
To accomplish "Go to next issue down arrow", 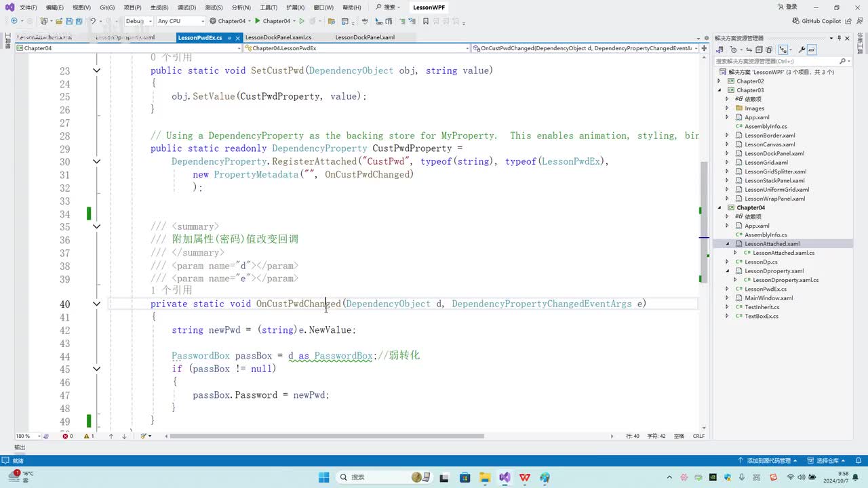I will click(124, 436).
